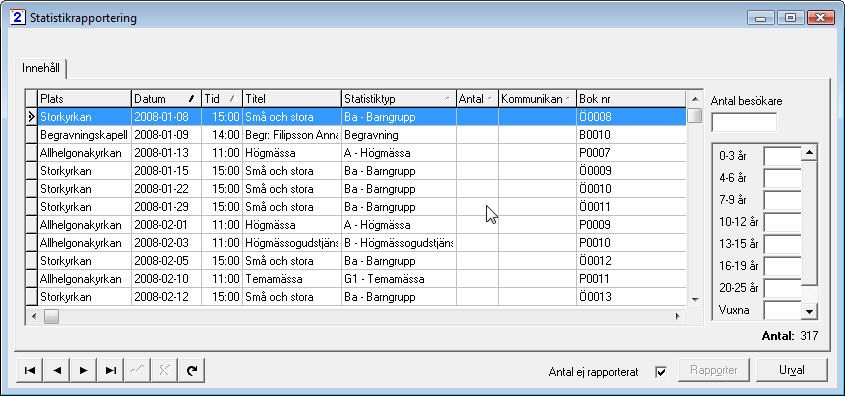This screenshot has height=396, width=845.
Task: Sort by the Plats column header
Action: pos(85,99)
